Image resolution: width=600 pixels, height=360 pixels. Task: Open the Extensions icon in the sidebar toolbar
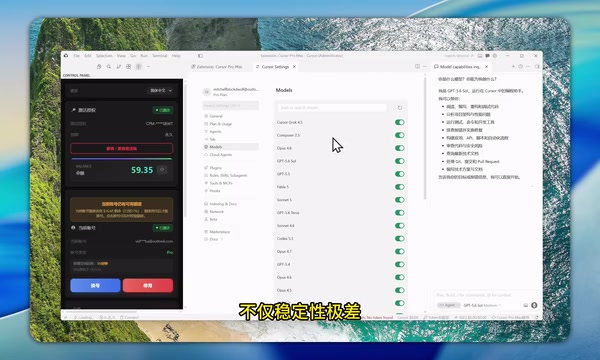point(129,67)
